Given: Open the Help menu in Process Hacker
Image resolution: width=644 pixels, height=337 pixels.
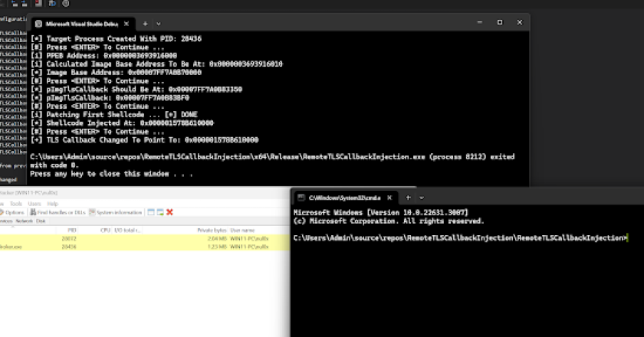Looking at the screenshot, I should point(53,204).
